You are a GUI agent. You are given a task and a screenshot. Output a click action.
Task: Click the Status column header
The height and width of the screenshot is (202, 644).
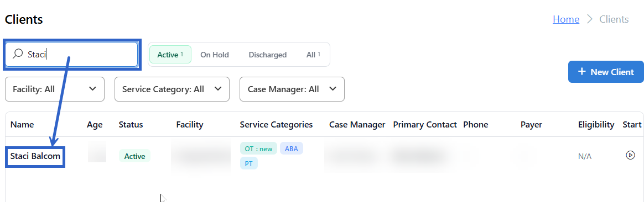(131, 125)
